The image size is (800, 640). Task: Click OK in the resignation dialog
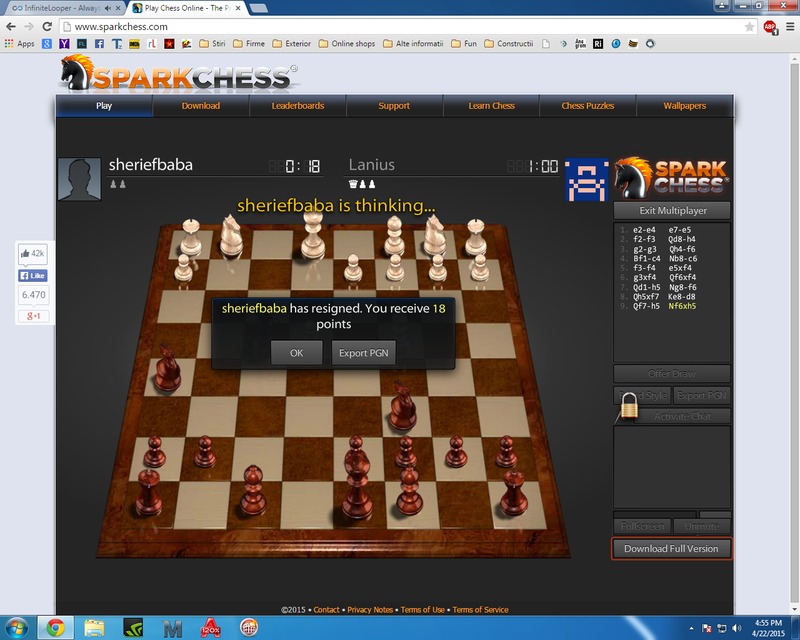296,353
